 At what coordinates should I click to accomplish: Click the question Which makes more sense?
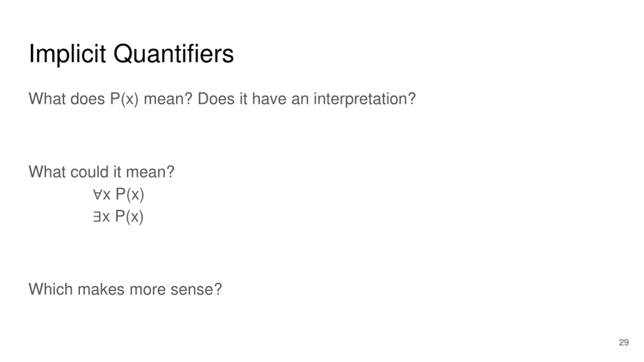[125, 289]
